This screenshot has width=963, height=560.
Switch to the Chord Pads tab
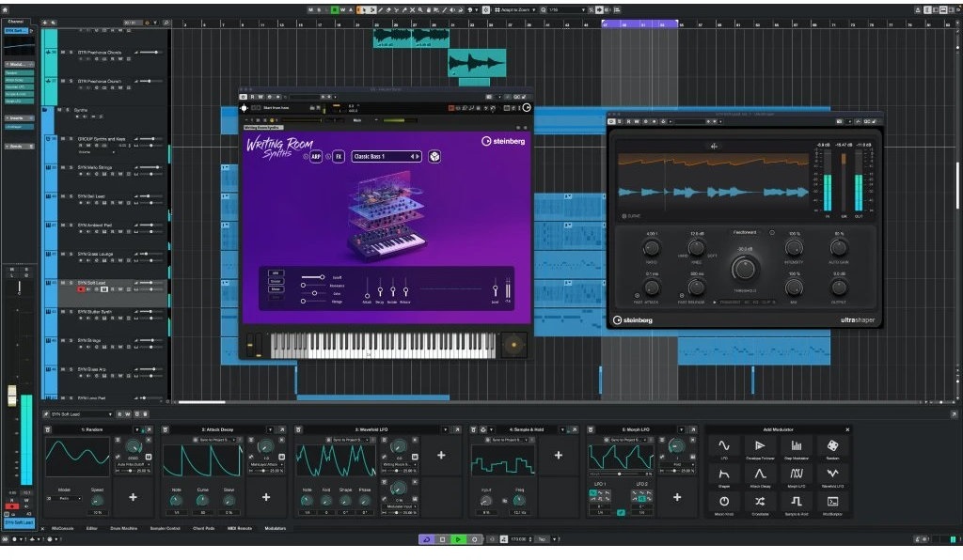pos(203,528)
